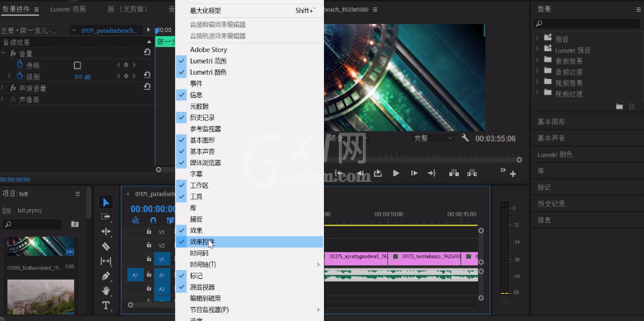Expand the 音频效果 folder
Screen dimensions: 644x321
click(x=537, y=60)
